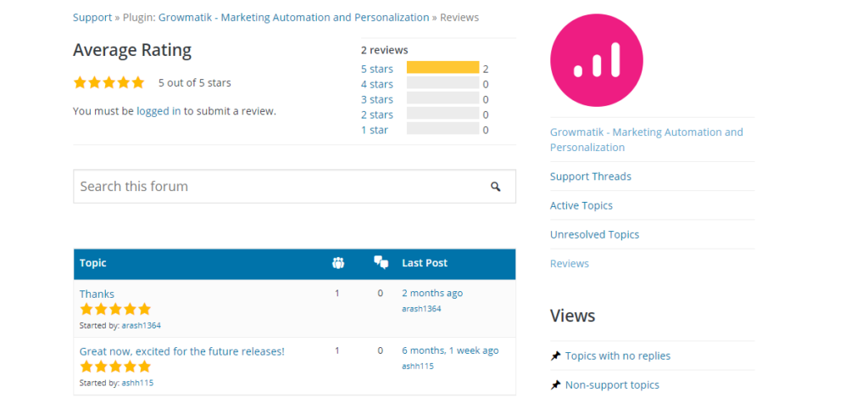Image resolution: width=868 pixels, height=398 pixels.
Task: Open ashh115 profile in Started by
Action: tap(137, 383)
